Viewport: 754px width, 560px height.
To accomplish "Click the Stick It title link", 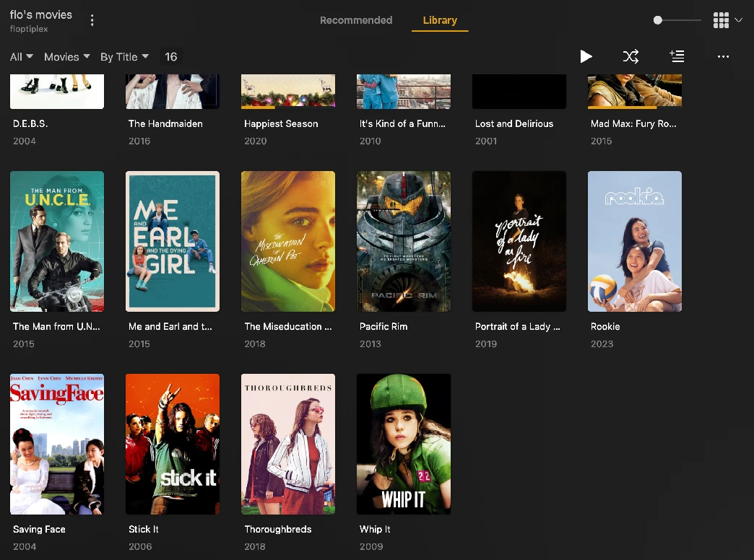I will coord(143,529).
